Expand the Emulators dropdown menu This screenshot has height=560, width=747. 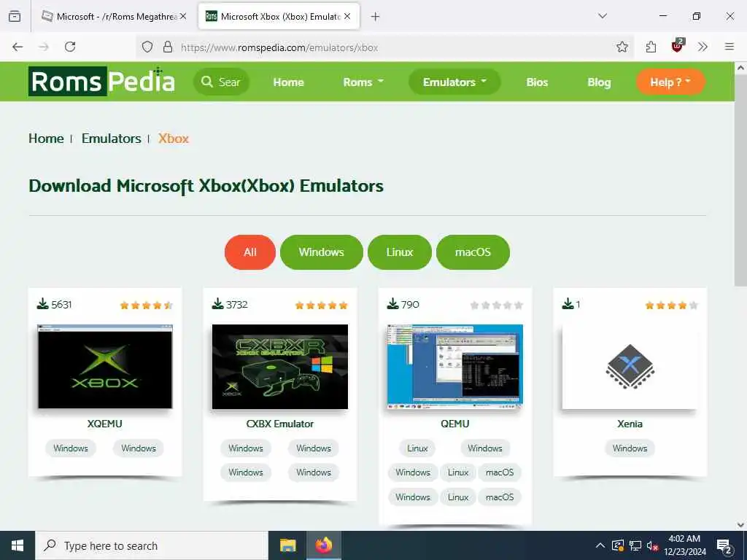tap(454, 82)
